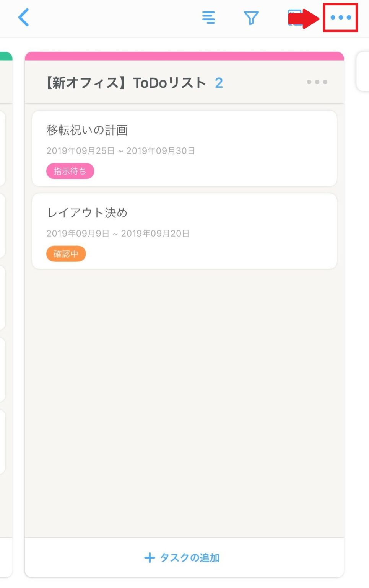This screenshot has width=369, height=588.
Task: Open the top-right blue three-dot menu
Action: pos(340,18)
